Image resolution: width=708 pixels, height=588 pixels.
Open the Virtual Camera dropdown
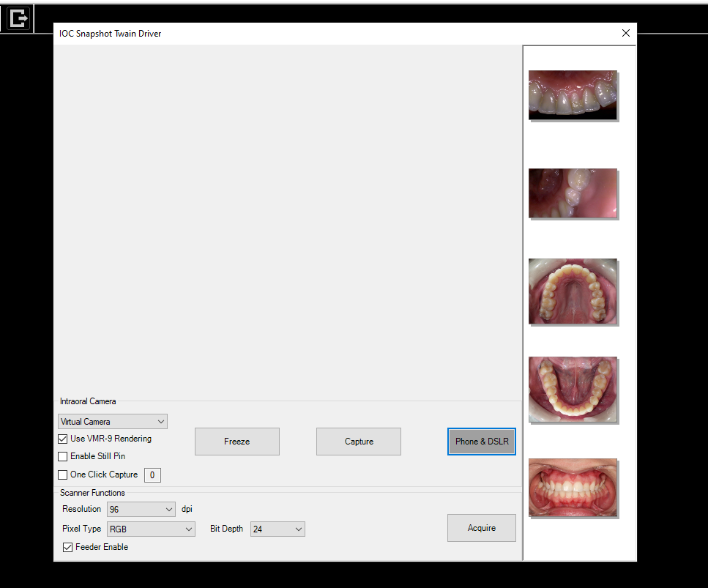[x=113, y=421]
